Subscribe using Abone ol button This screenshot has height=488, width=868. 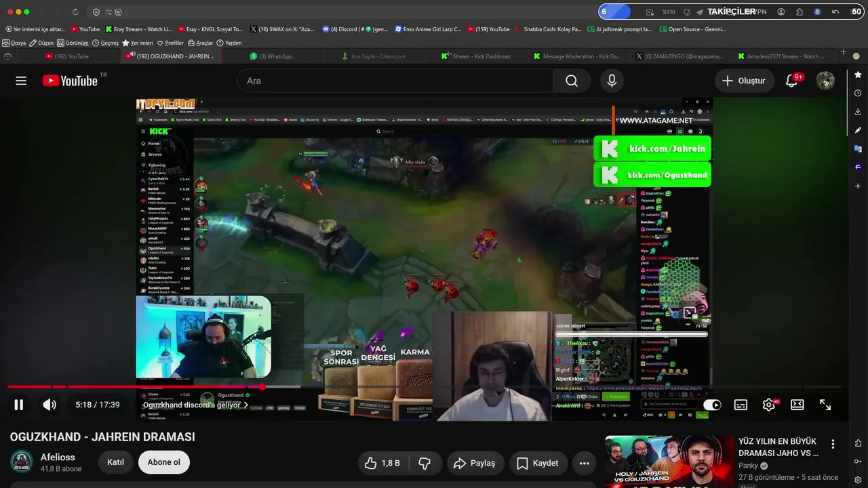pyautogui.click(x=164, y=462)
